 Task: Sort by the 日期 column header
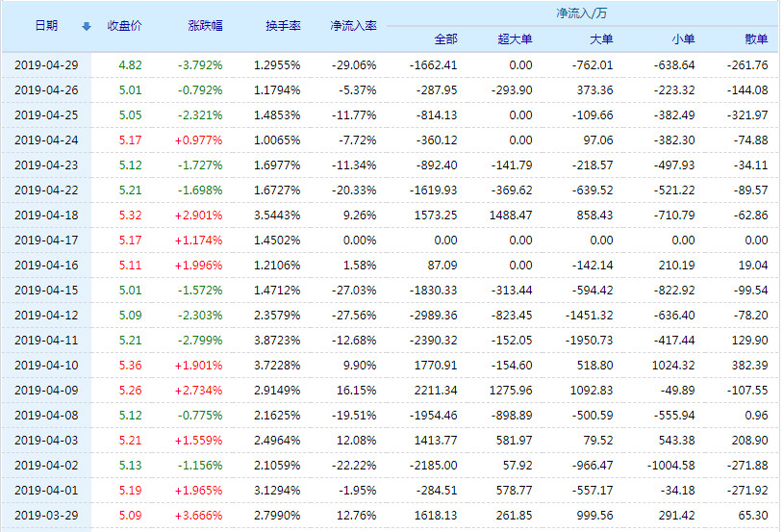click(x=46, y=26)
